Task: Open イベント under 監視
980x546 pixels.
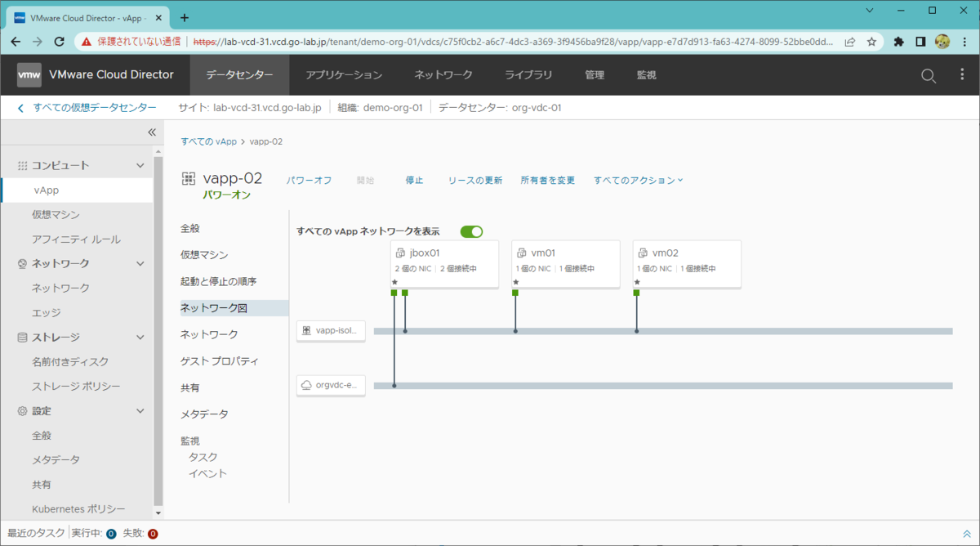Action: pyautogui.click(x=207, y=473)
